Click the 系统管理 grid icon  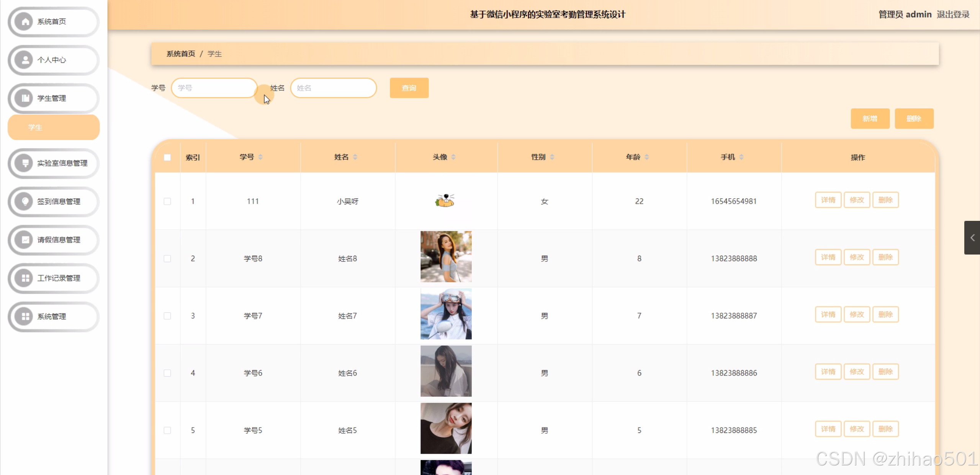25,317
